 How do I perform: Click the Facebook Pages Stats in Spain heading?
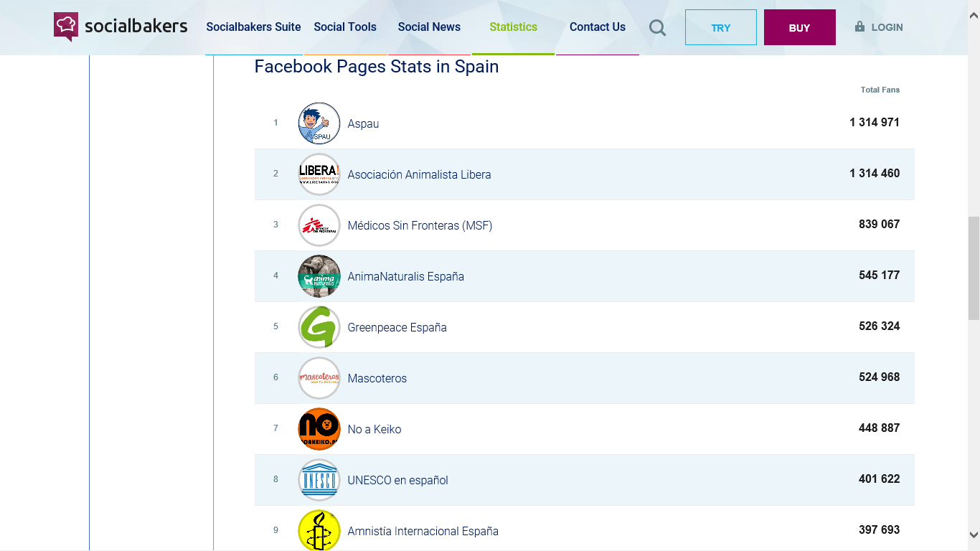(377, 66)
